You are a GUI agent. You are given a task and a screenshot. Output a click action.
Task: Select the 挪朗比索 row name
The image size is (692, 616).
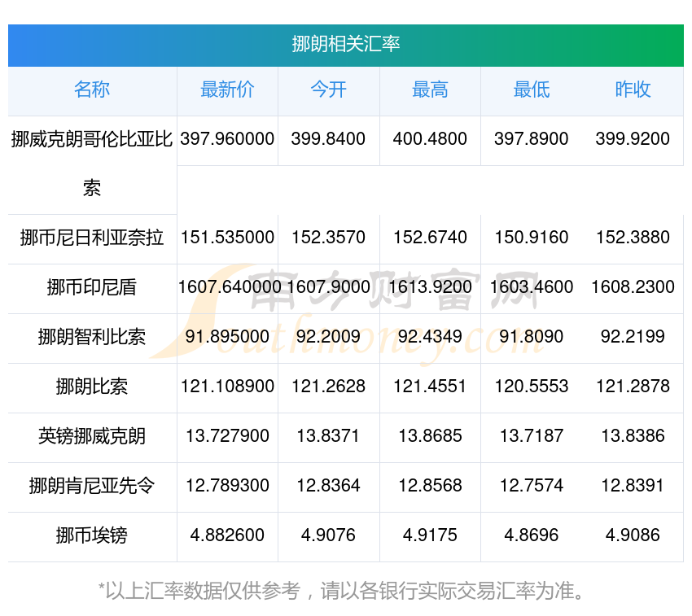pyautogui.click(x=92, y=387)
